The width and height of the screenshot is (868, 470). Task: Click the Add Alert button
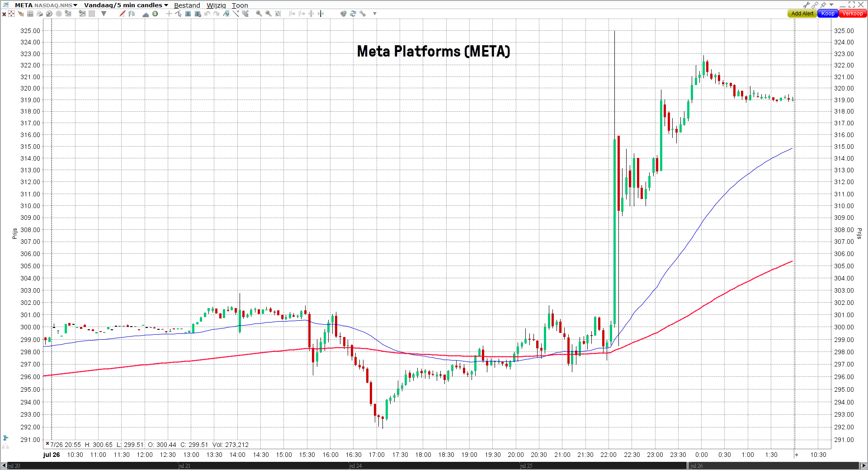pos(802,14)
